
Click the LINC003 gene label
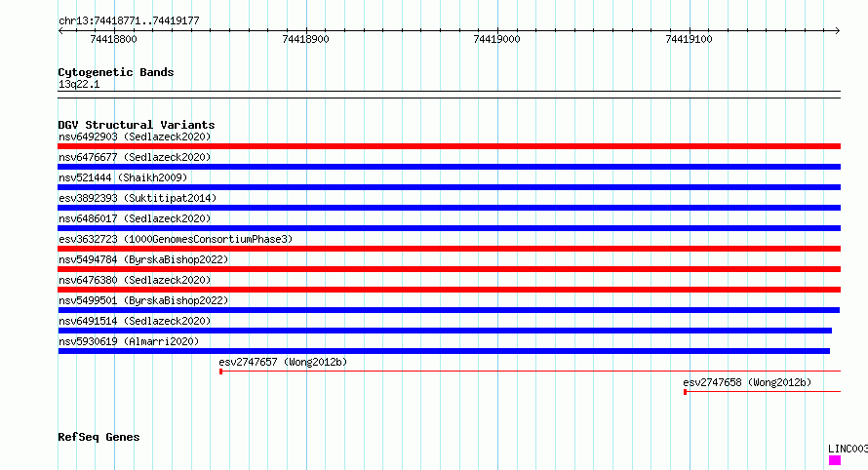848,449
